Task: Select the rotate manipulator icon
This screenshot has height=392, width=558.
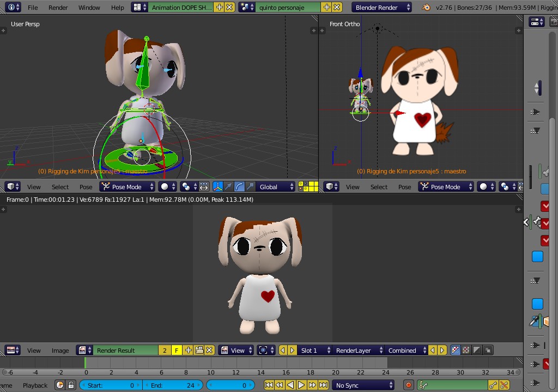Action: point(240,186)
